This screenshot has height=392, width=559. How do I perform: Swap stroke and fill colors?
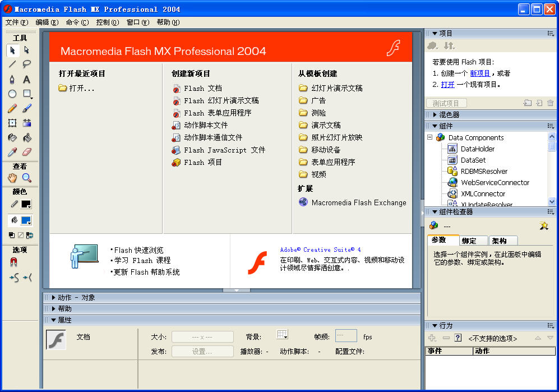coord(29,235)
